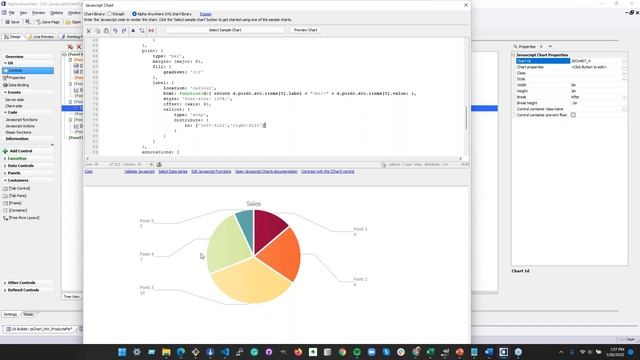Toggle 'Control container prevent float' checkbox

573,115
